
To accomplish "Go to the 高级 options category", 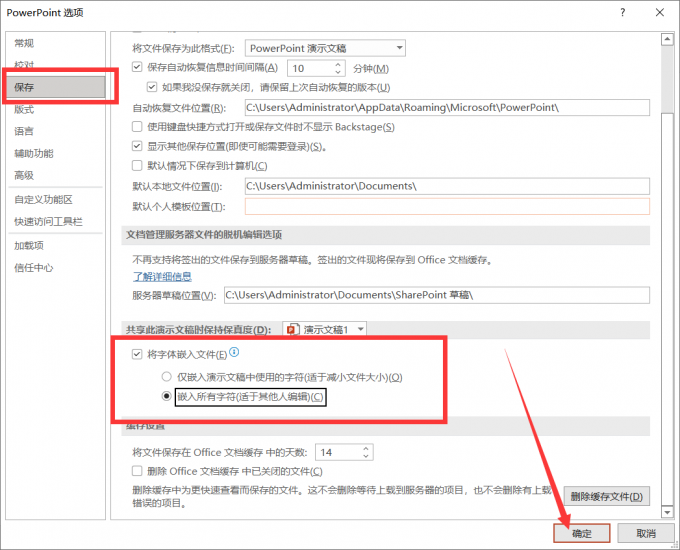I will pyautogui.click(x=24, y=175).
